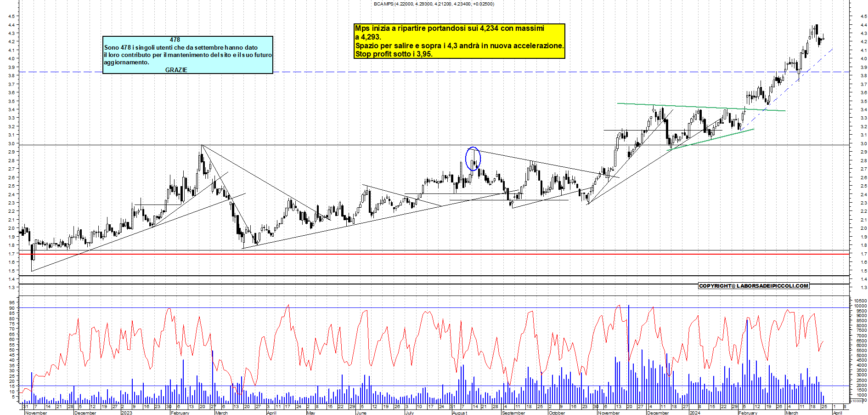Click the BCA MPS chart title text

click(x=434, y=4)
